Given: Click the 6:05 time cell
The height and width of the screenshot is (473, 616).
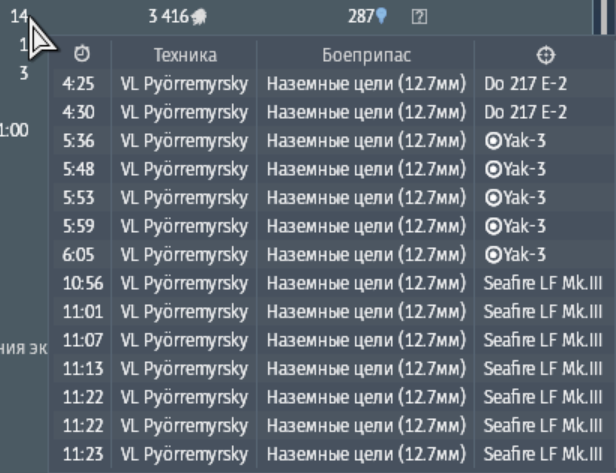Looking at the screenshot, I should pyautogui.click(x=78, y=255).
